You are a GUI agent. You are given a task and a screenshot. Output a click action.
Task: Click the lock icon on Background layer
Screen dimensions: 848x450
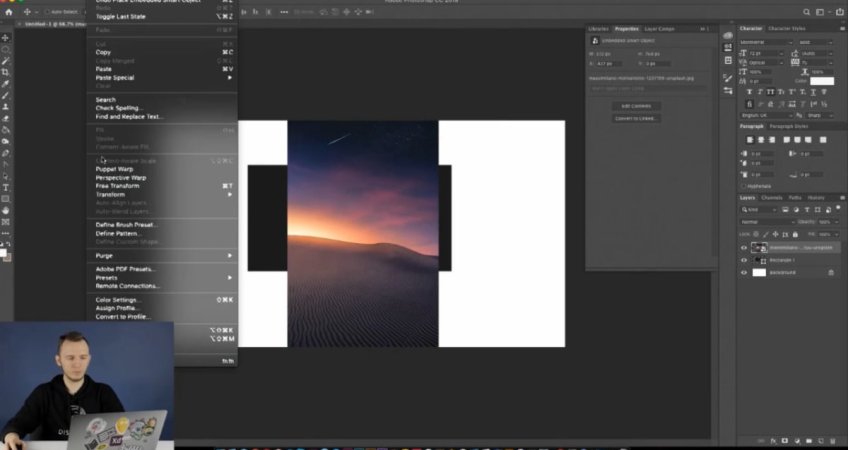coord(830,272)
